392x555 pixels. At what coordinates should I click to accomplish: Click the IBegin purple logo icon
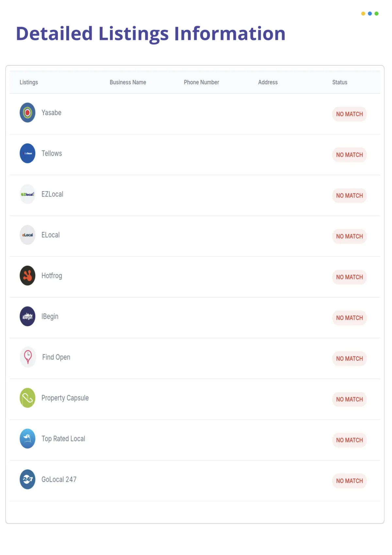[x=27, y=316]
